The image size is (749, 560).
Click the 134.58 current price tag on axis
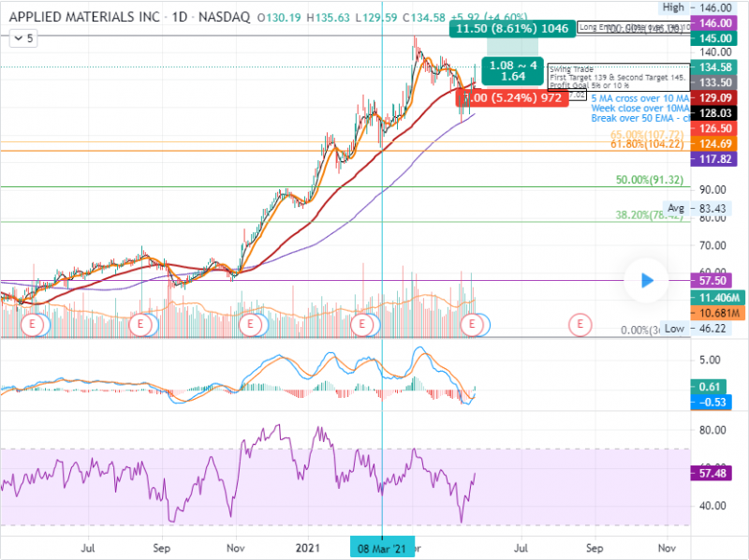click(715, 67)
